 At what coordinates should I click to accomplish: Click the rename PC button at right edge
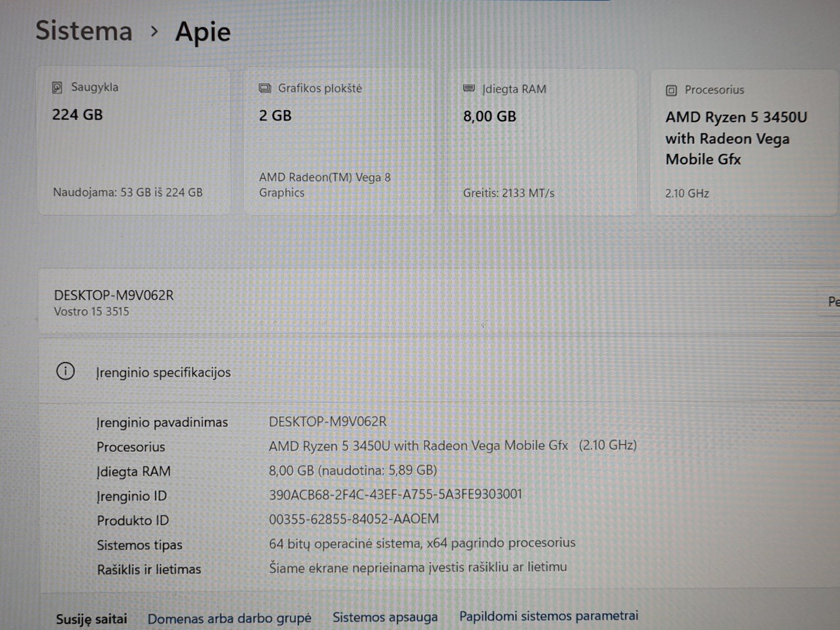[x=832, y=302]
